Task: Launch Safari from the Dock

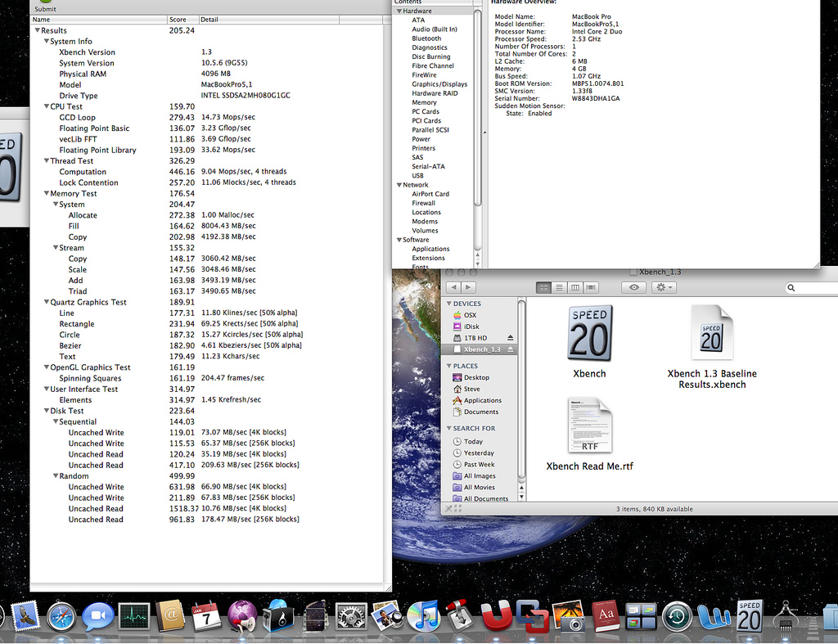Action: click(61, 615)
